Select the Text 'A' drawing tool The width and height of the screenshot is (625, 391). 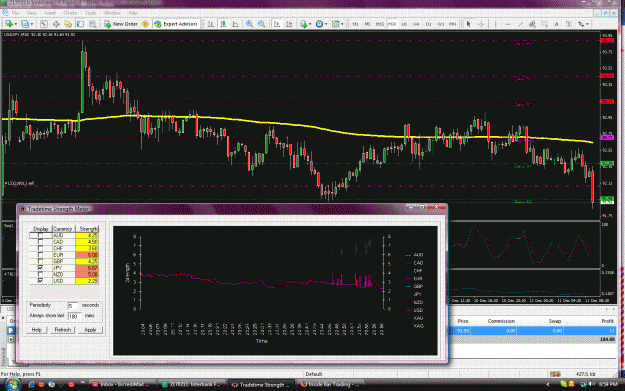(x=556, y=24)
